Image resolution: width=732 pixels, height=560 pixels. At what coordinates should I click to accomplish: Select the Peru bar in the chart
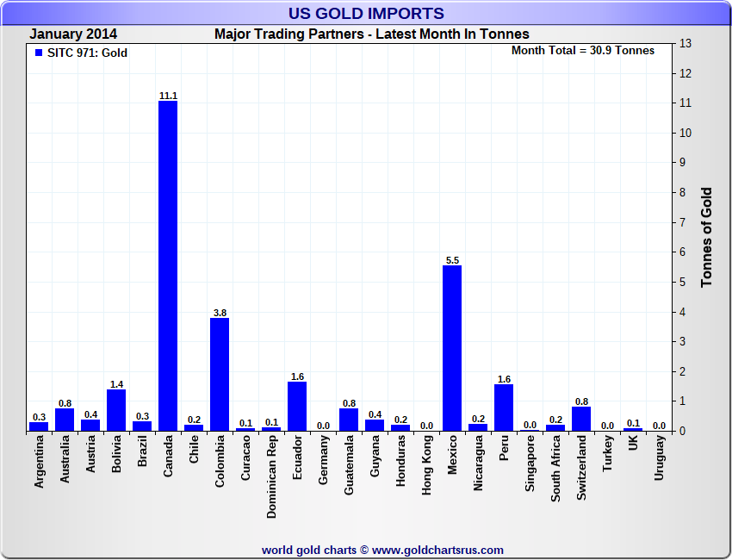(x=504, y=408)
